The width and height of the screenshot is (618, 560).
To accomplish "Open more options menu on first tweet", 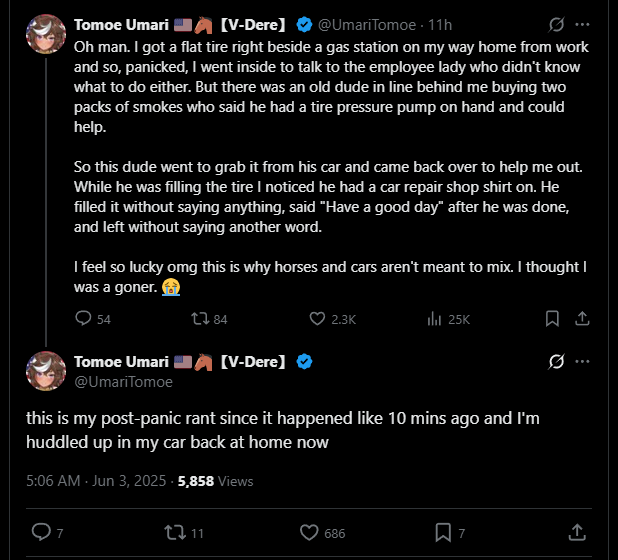I will (583, 23).
